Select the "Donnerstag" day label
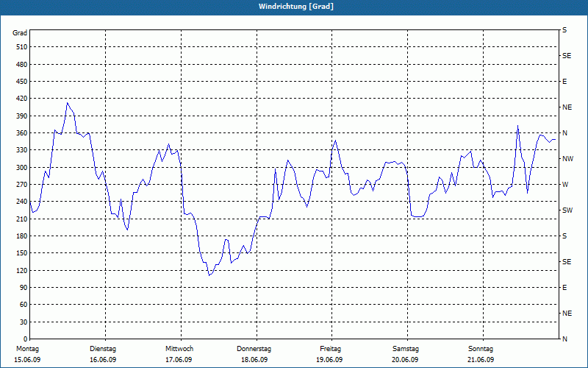588x368 pixels. tap(254, 349)
